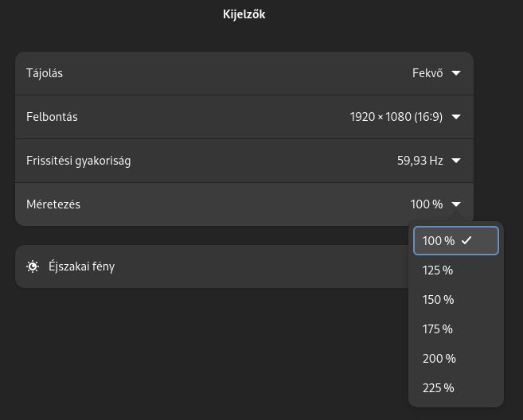Click the Night light sun icon
Screen dimensions: 523x420
tap(33, 266)
